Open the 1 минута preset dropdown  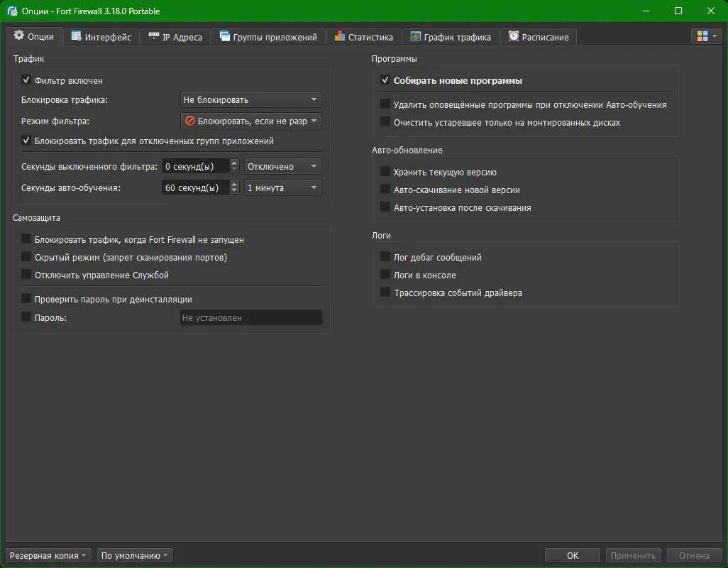tap(282, 187)
